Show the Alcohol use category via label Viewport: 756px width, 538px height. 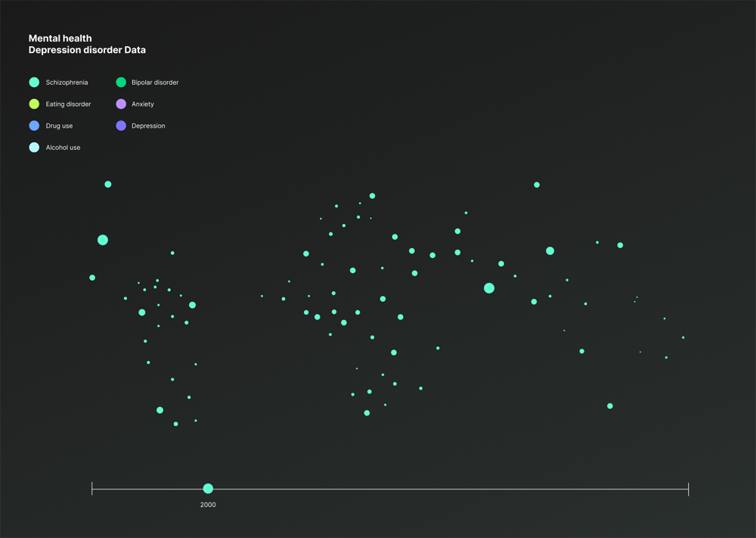(x=63, y=148)
